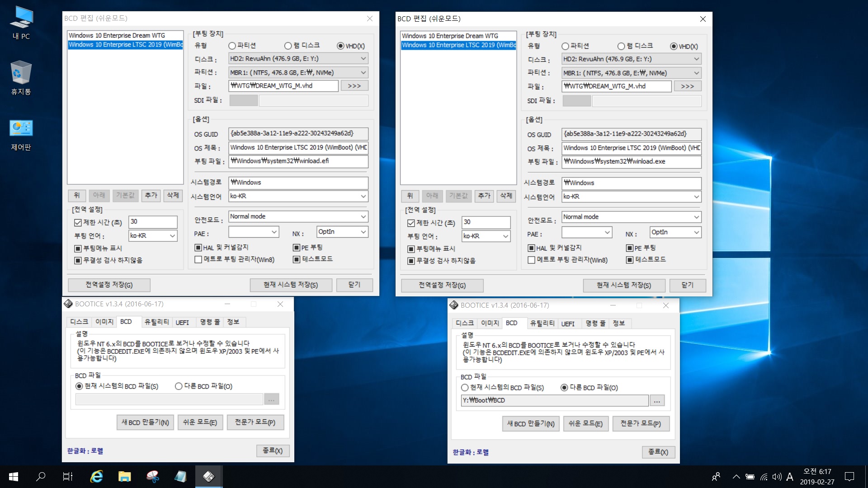Viewport: 868px width, 488px height.
Task: Expand the 파티션 MBR1 dropdown in right BCD window
Action: pos(632,73)
